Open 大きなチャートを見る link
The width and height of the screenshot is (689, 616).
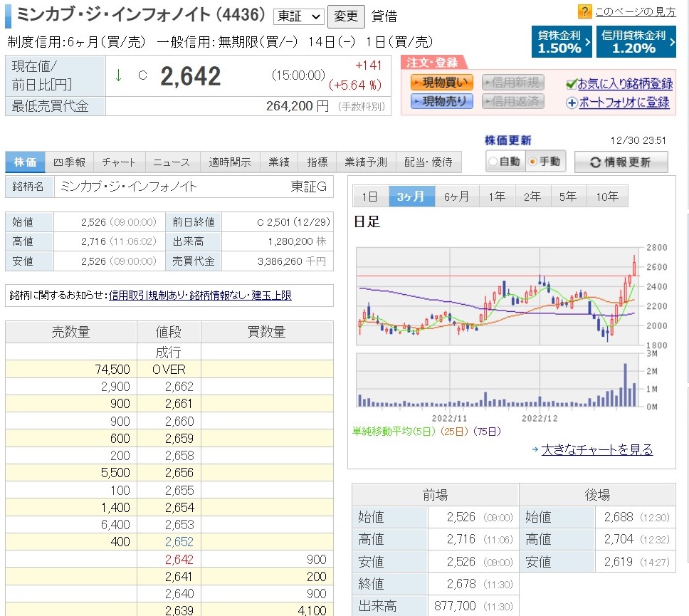click(597, 449)
